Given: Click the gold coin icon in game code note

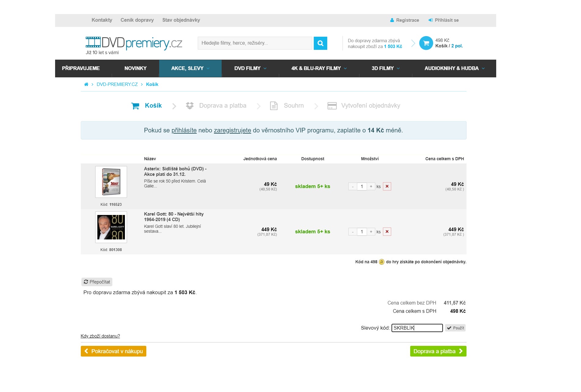Looking at the screenshot, I should pos(381,262).
